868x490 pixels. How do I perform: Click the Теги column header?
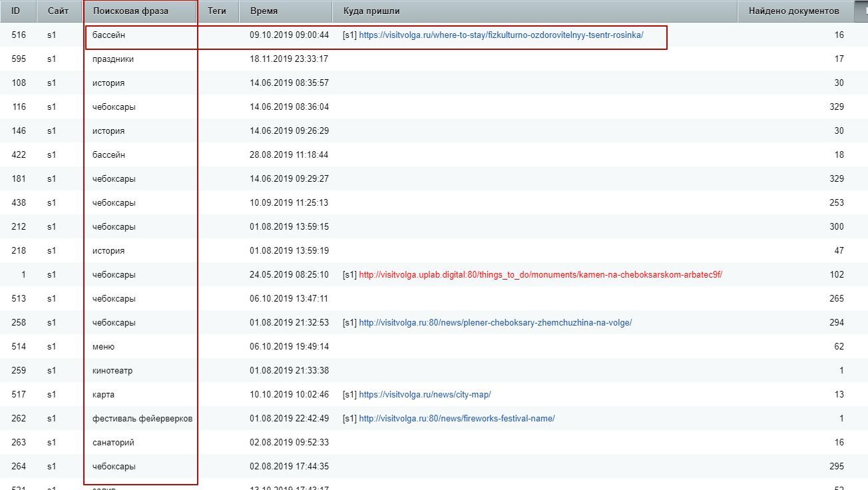click(219, 11)
